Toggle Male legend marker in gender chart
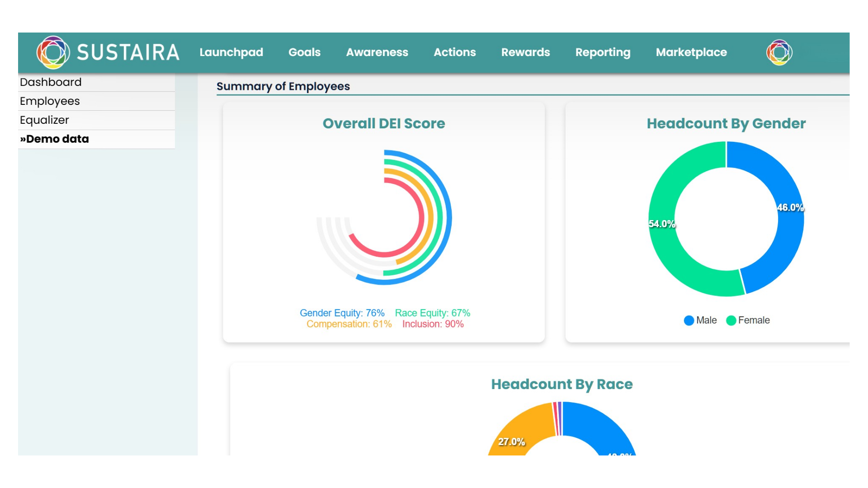 pyautogui.click(x=689, y=320)
